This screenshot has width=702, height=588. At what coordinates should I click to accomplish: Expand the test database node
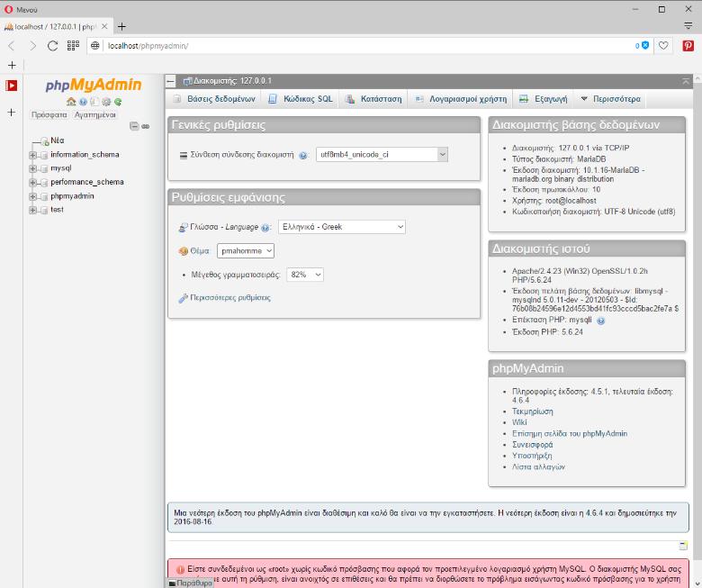[32, 210]
